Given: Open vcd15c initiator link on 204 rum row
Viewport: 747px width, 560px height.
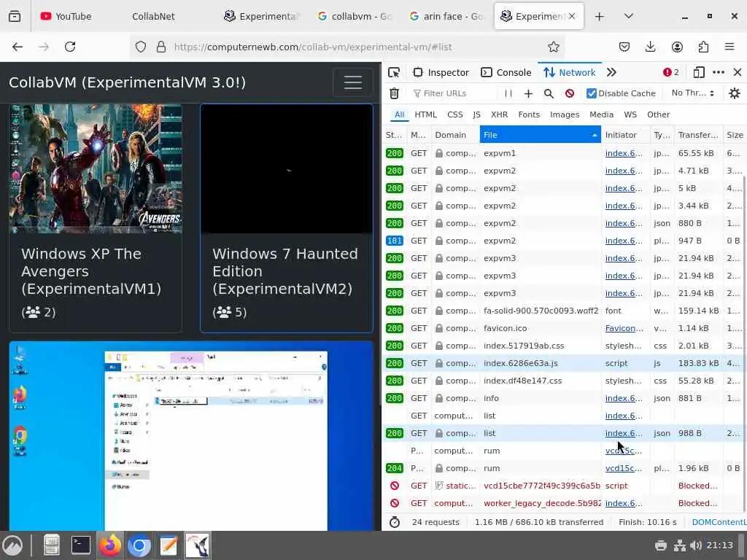Looking at the screenshot, I should point(623,468).
